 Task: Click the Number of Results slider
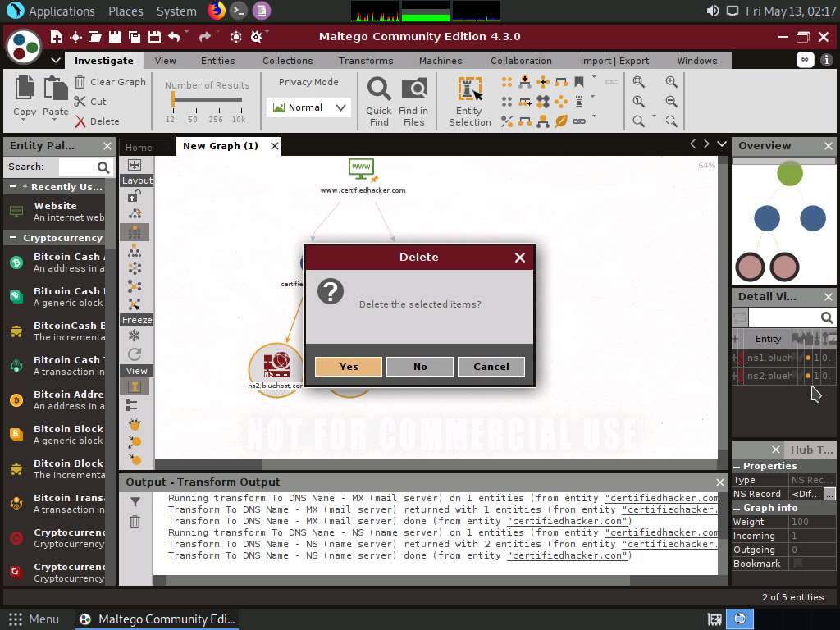pyautogui.click(x=207, y=99)
